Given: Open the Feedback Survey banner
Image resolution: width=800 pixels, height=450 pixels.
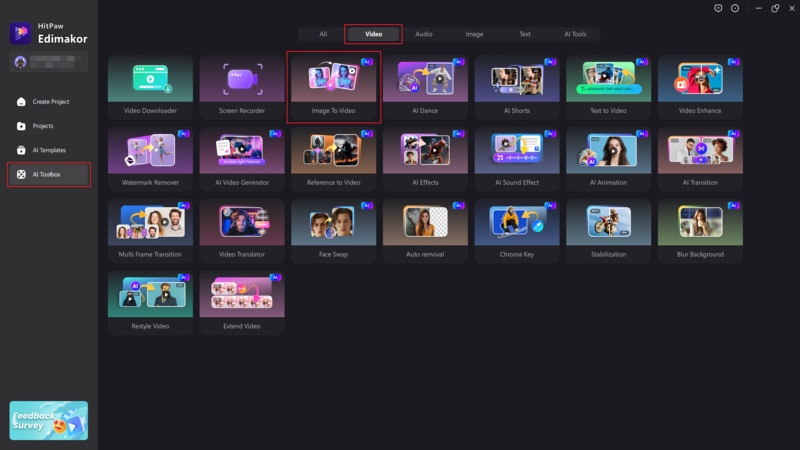Looking at the screenshot, I should tap(48, 420).
